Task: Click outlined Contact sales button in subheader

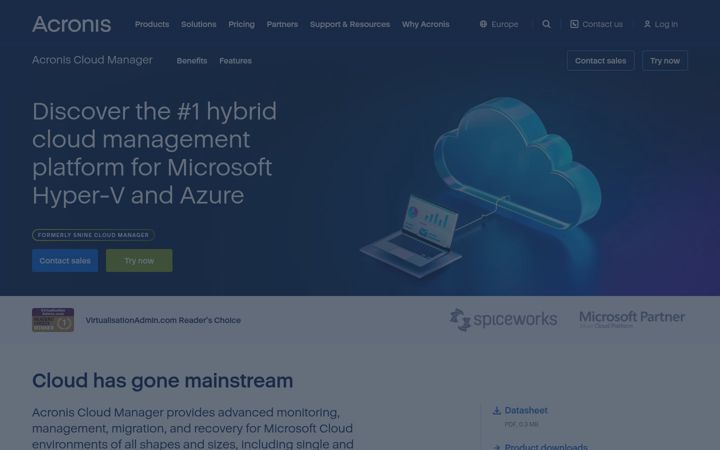Action: [601, 61]
